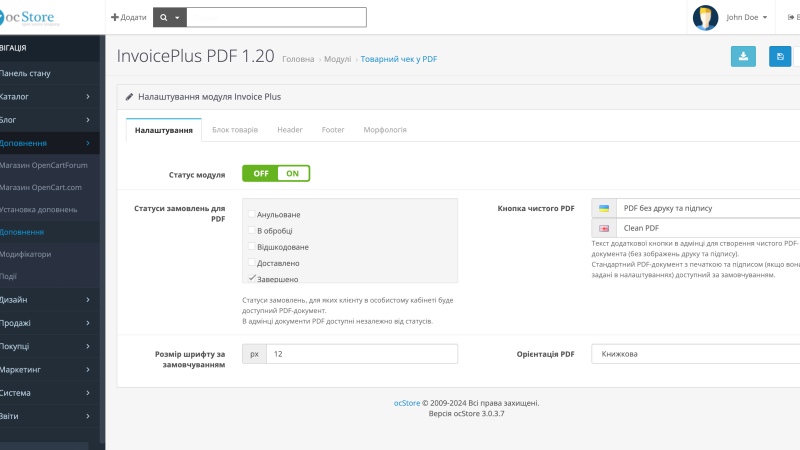Edit the default font size field
This screenshot has height=450, width=800.
point(362,354)
